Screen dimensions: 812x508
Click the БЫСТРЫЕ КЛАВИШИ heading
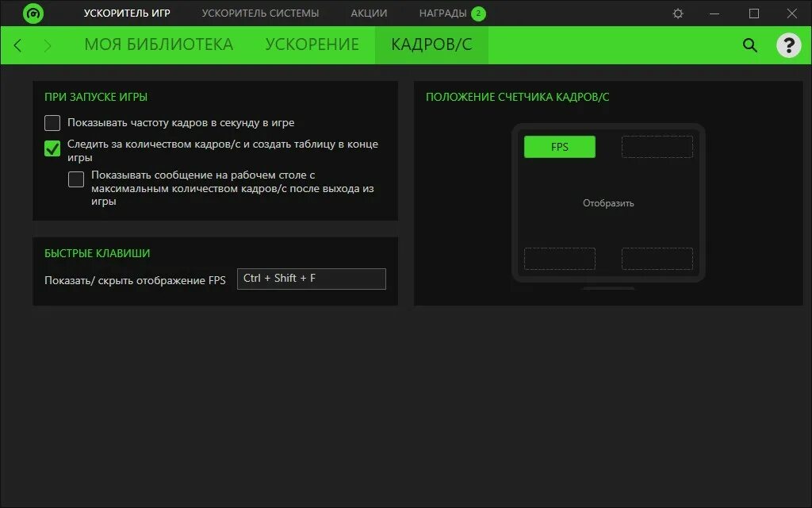(x=98, y=253)
